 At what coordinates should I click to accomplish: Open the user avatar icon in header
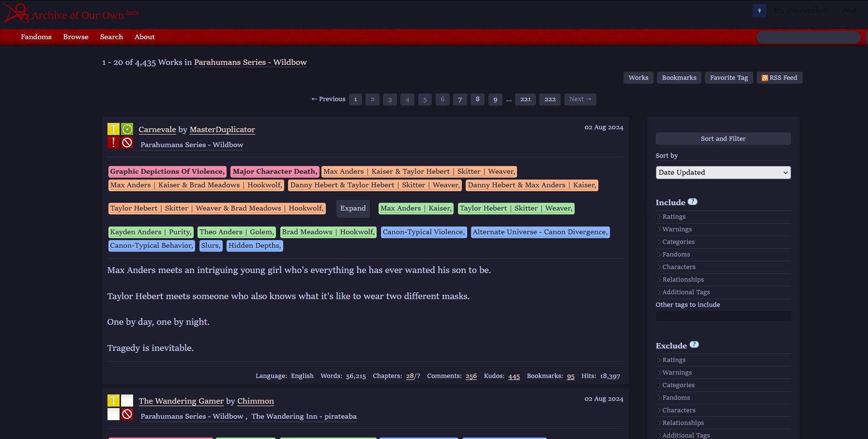tap(759, 11)
